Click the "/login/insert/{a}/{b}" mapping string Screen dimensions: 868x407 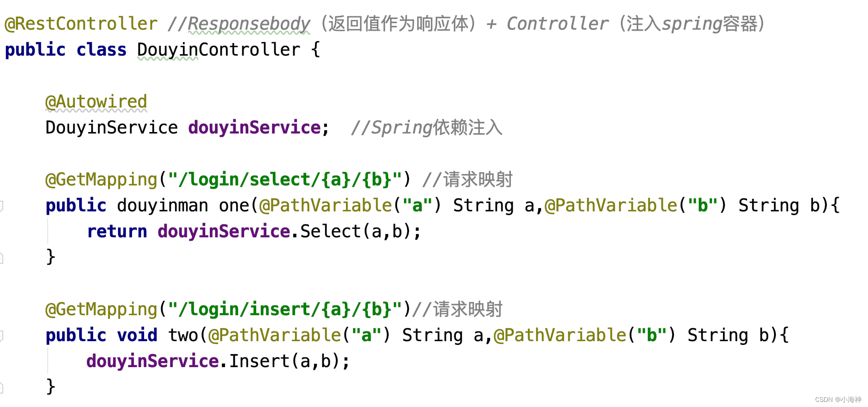pos(285,309)
